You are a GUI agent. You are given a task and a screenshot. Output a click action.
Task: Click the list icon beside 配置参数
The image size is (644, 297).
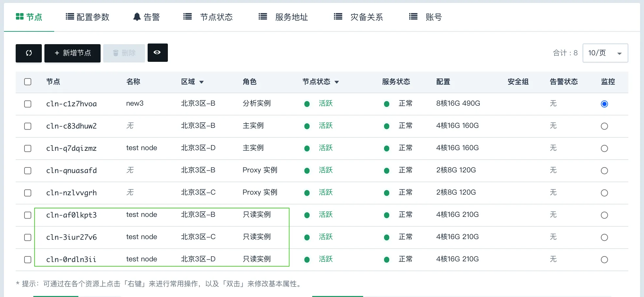pos(70,17)
